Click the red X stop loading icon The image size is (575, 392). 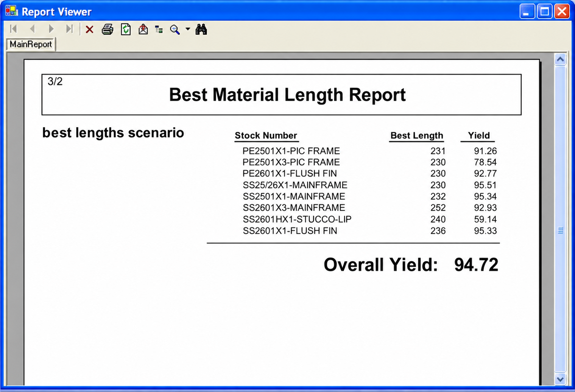click(89, 30)
